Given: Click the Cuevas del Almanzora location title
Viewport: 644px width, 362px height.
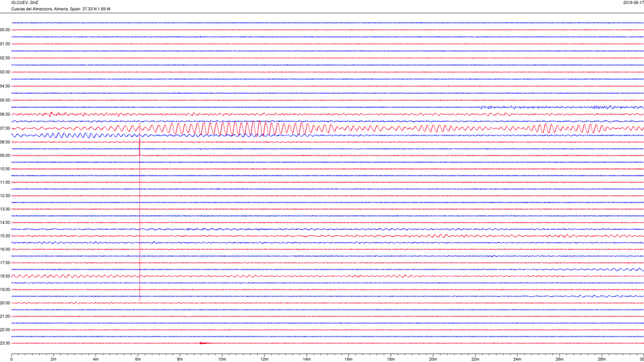Looking at the screenshot, I should (61, 9).
